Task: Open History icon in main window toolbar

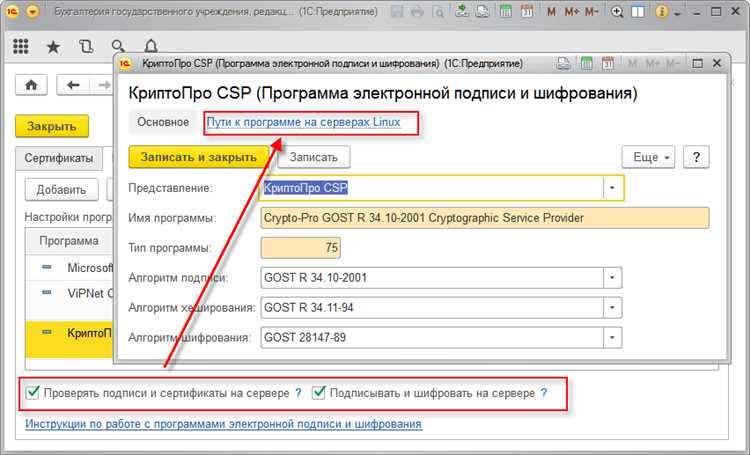Action: pos(86,46)
